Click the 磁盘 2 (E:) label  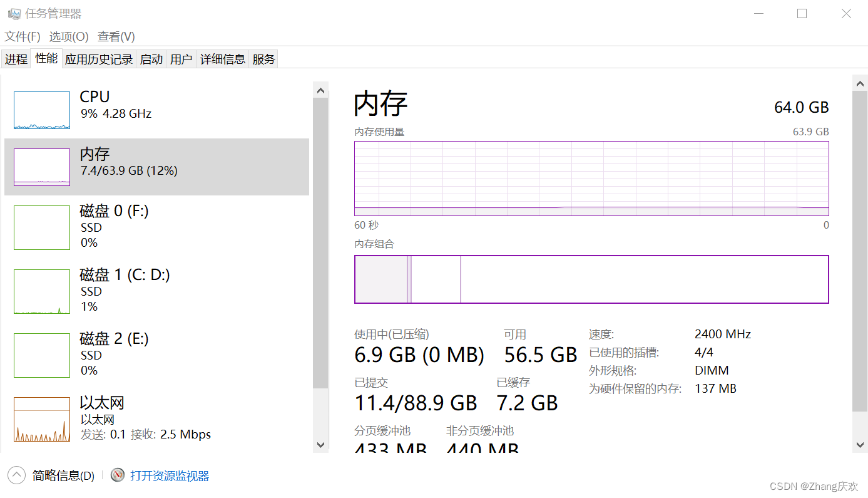click(115, 339)
